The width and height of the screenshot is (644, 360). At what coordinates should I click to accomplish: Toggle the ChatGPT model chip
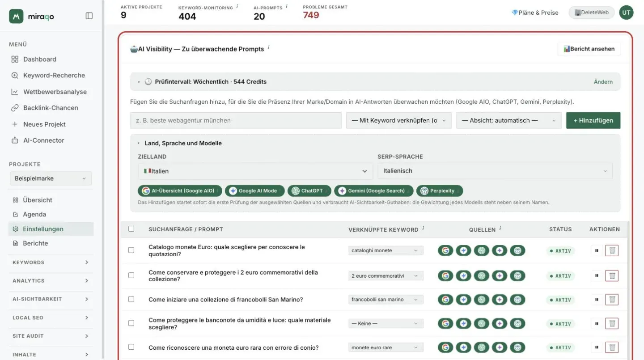(x=309, y=191)
